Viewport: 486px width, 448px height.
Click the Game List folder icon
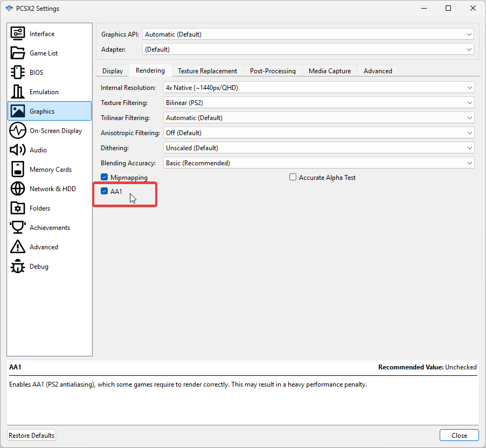[18, 53]
